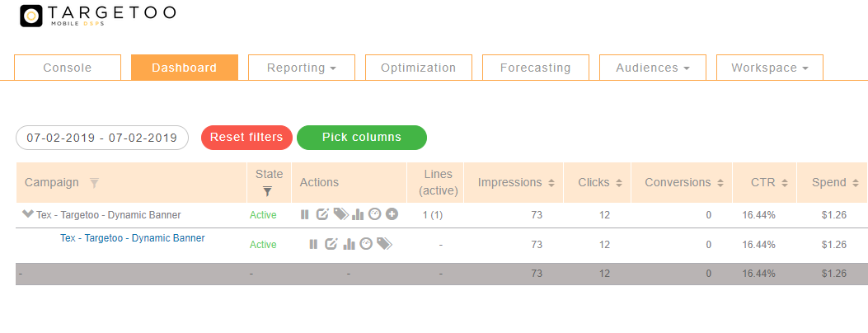
Task: Click edit icon in line row
Action: point(331,244)
